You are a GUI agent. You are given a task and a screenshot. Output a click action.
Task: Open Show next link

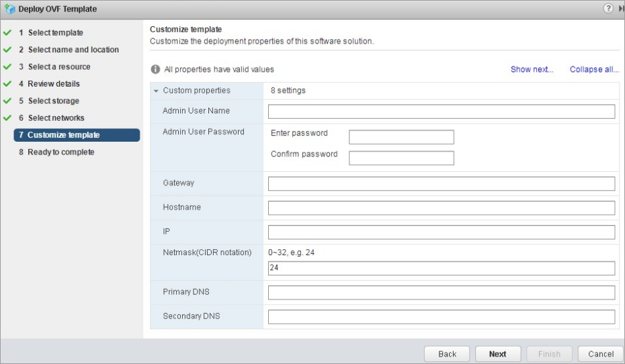(532, 69)
